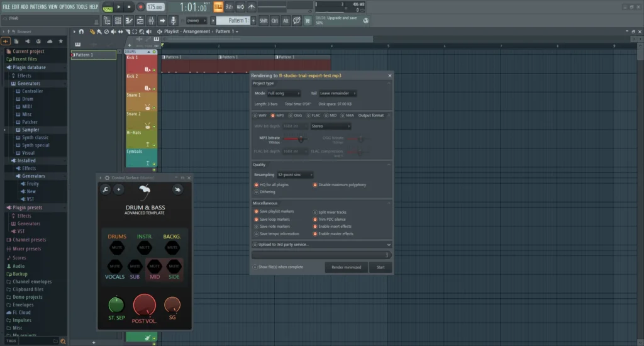Click the shopping cart icon in the toolbar
The width and height of the screenshot is (644, 346).
click(x=307, y=21)
